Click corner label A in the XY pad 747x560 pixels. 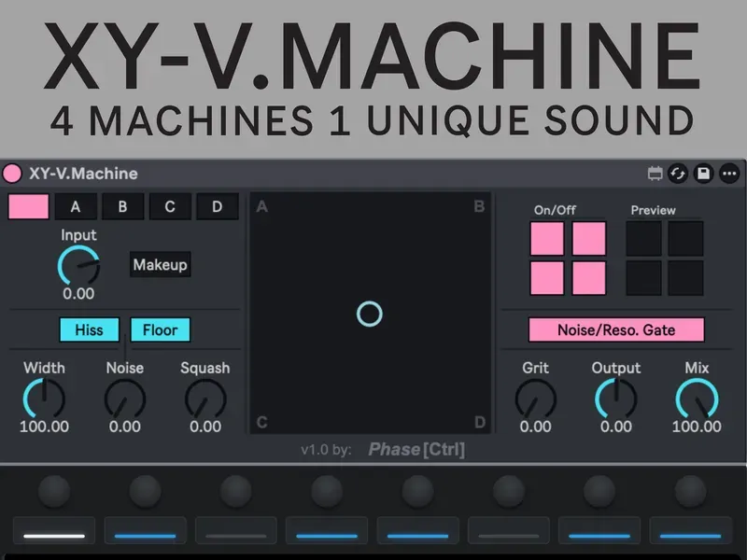261,206
